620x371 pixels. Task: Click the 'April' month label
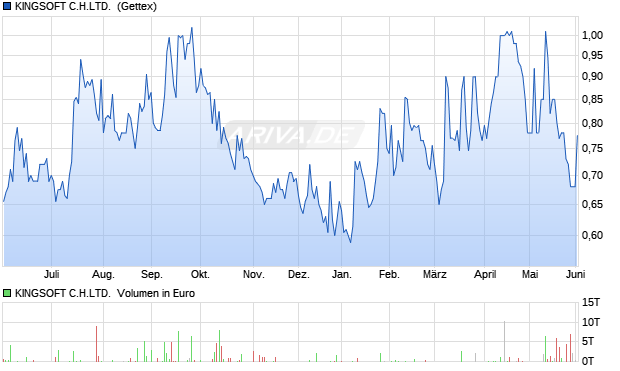[485, 274]
